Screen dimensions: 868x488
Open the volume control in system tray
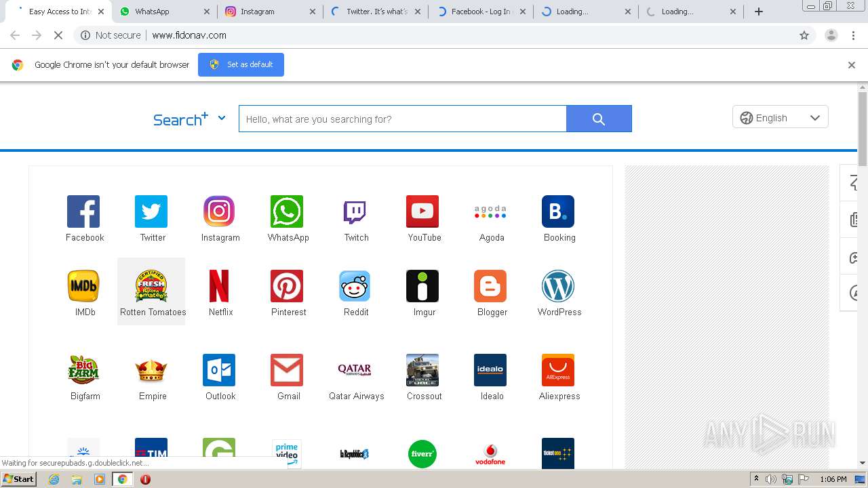771,479
